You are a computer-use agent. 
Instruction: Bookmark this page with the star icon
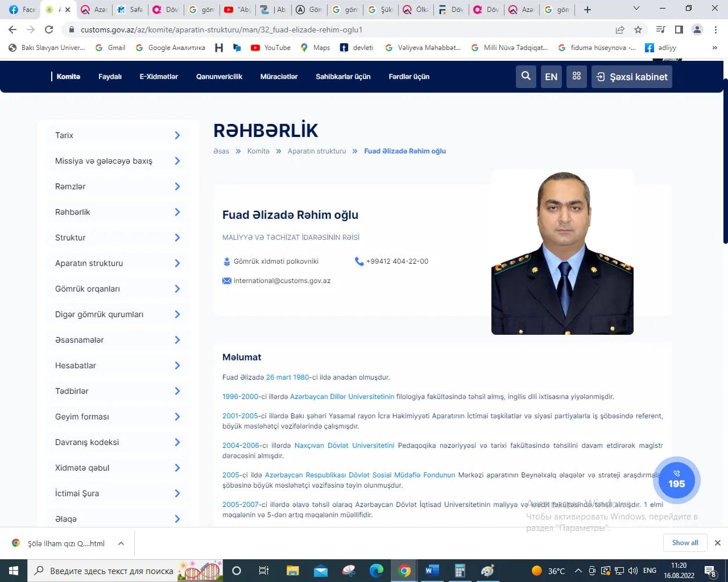[638, 30]
